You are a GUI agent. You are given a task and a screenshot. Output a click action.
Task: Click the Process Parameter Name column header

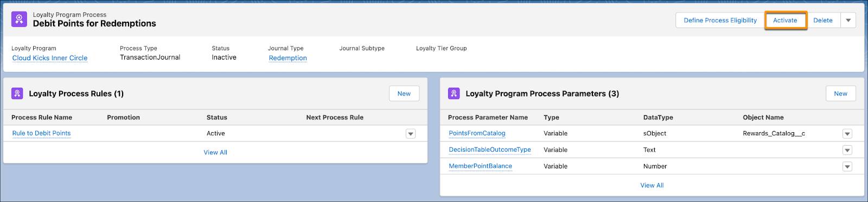[x=488, y=118]
